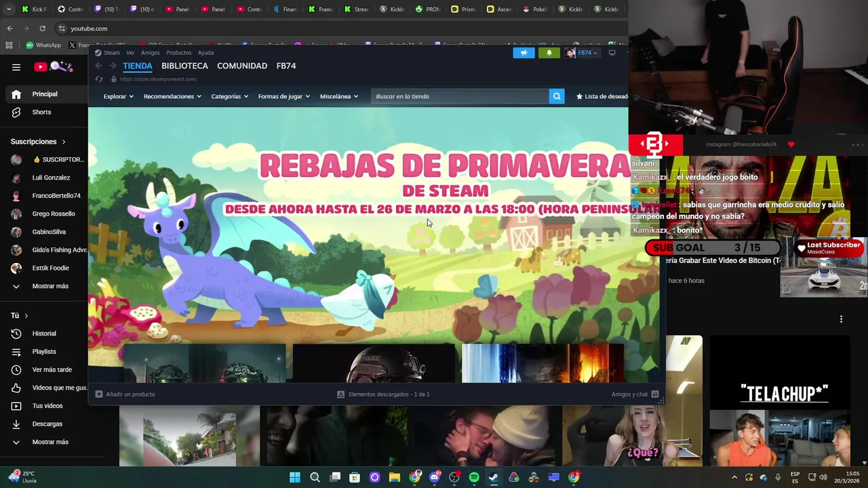The height and width of the screenshot is (488, 868).
Task: Open the Spotify taskbar icon
Action: click(474, 477)
